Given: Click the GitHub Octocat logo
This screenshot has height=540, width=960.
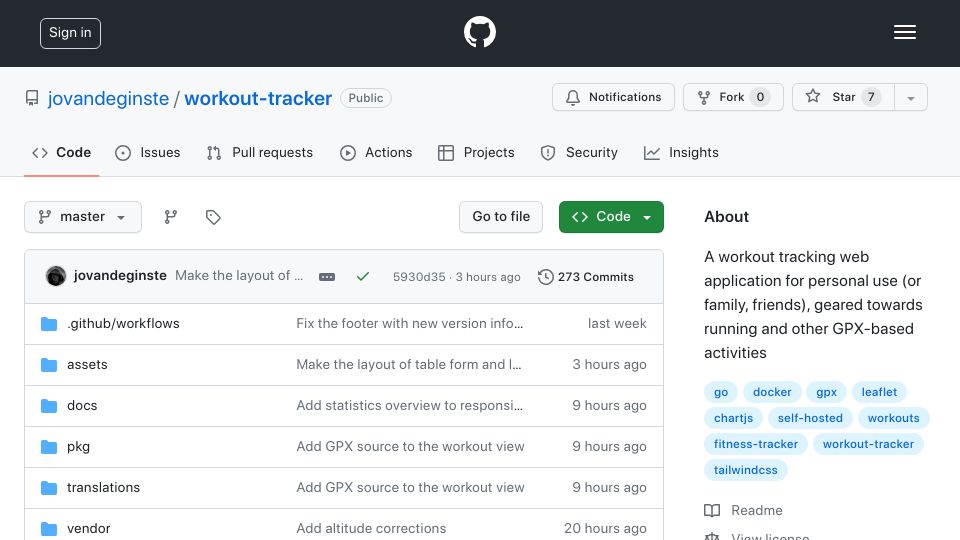Looking at the screenshot, I should coord(479,32).
